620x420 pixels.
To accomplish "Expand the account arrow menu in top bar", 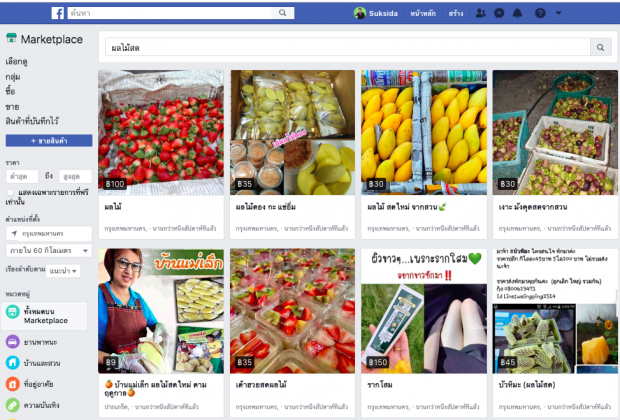I will 558,13.
